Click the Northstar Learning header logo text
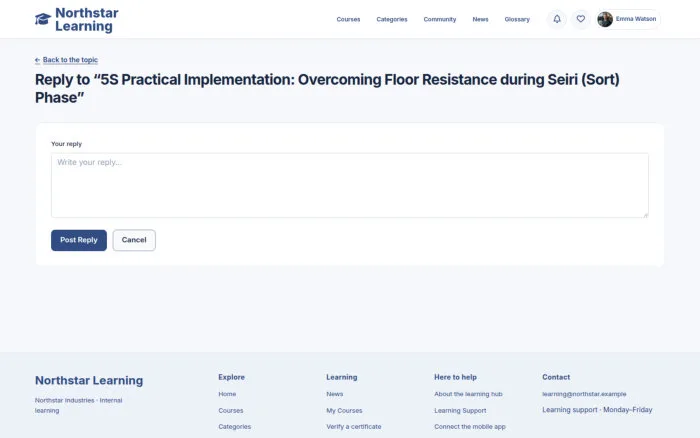 (87, 19)
